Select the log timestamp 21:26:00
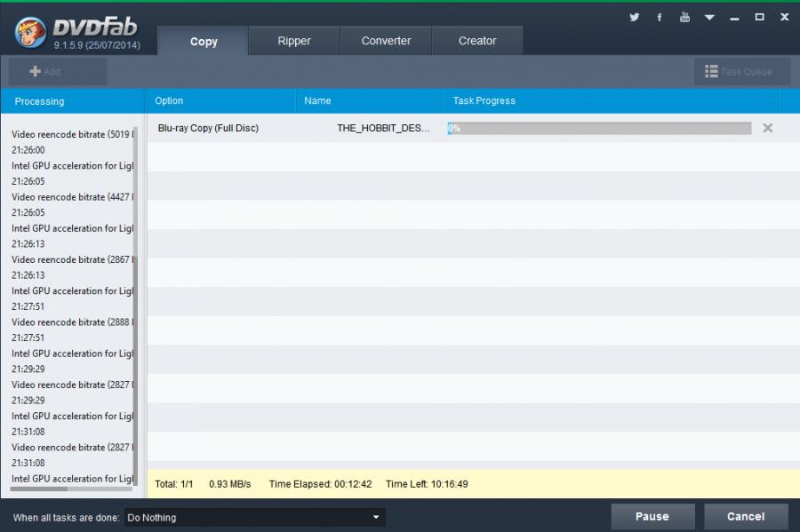Screen dimensions: 800x532 (x=28, y=150)
